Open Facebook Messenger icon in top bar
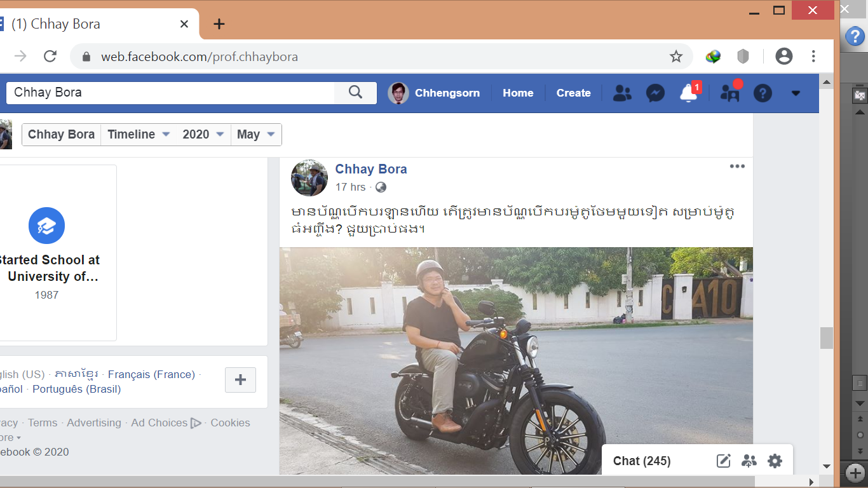This screenshot has width=868, height=488. (655, 93)
